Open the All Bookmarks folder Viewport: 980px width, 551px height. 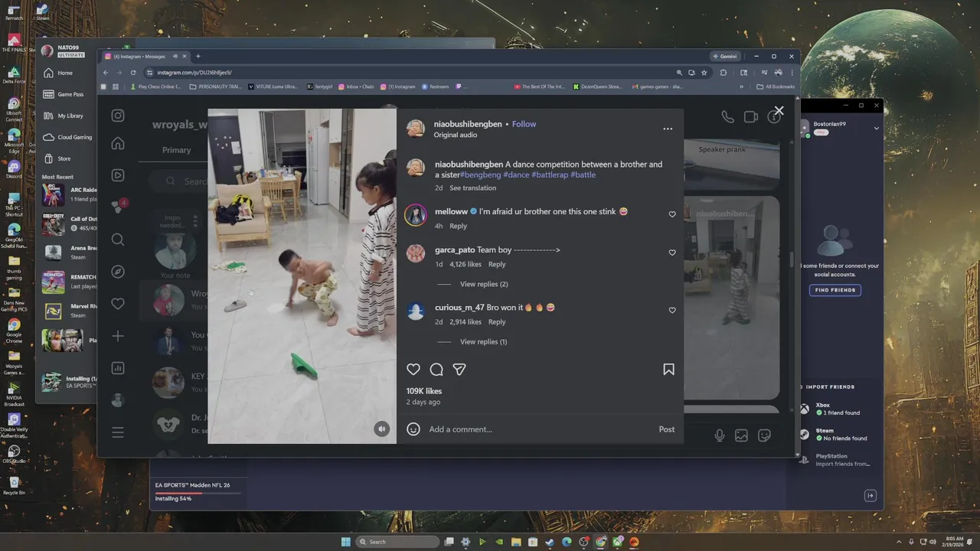[775, 86]
